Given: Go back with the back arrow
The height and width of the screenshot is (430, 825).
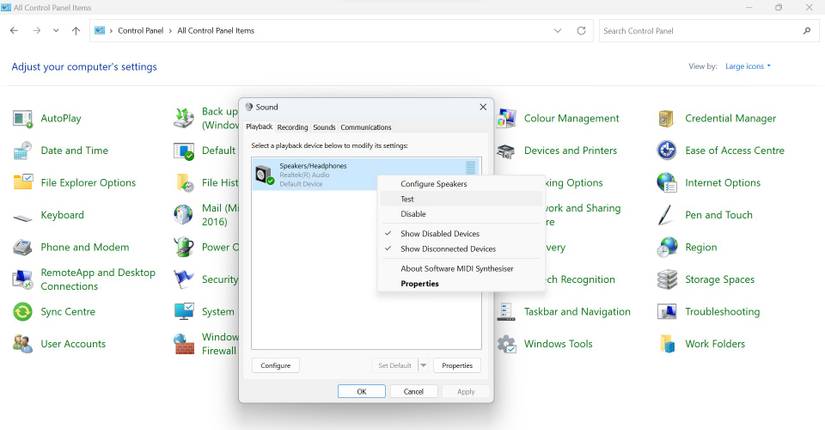Looking at the screenshot, I should click(14, 31).
